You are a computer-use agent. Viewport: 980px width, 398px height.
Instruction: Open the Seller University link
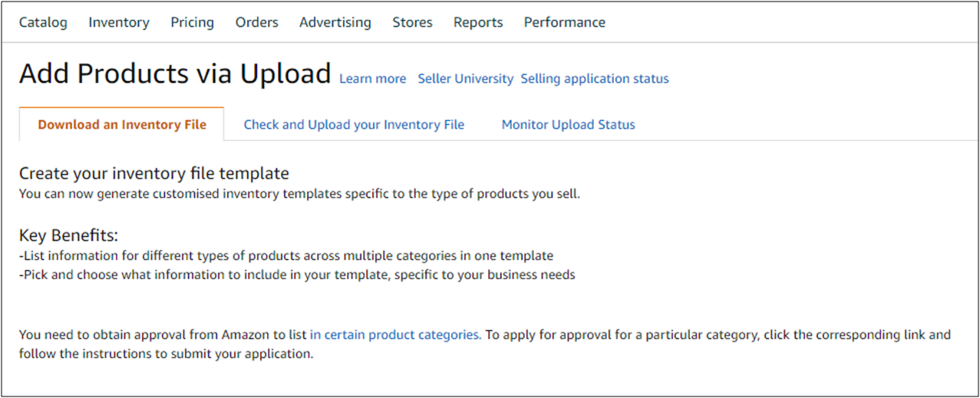pyautogui.click(x=465, y=79)
